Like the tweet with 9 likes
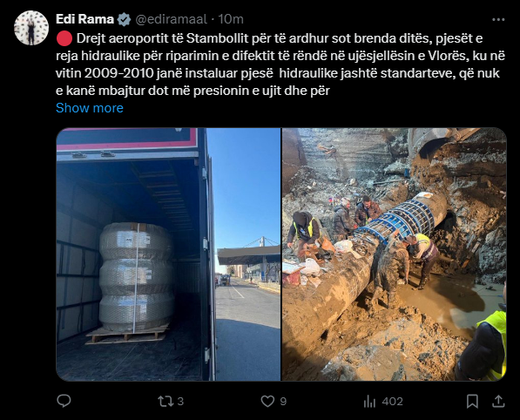Image resolution: width=520 pixels, height=420 pixels. click(267, 402)
